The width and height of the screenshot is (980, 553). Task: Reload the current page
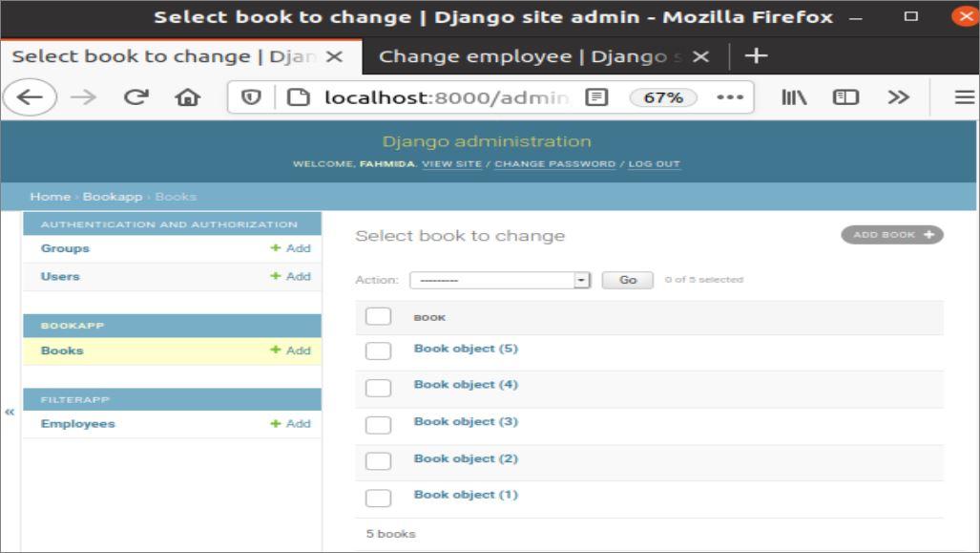(136, 97)
